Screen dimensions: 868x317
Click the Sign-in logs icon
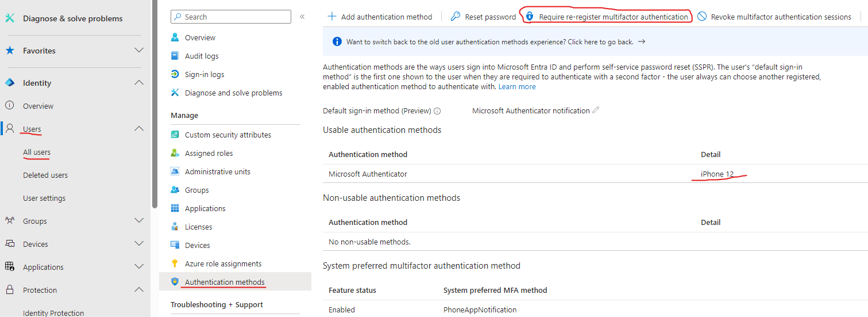click(x=175, y=74)
